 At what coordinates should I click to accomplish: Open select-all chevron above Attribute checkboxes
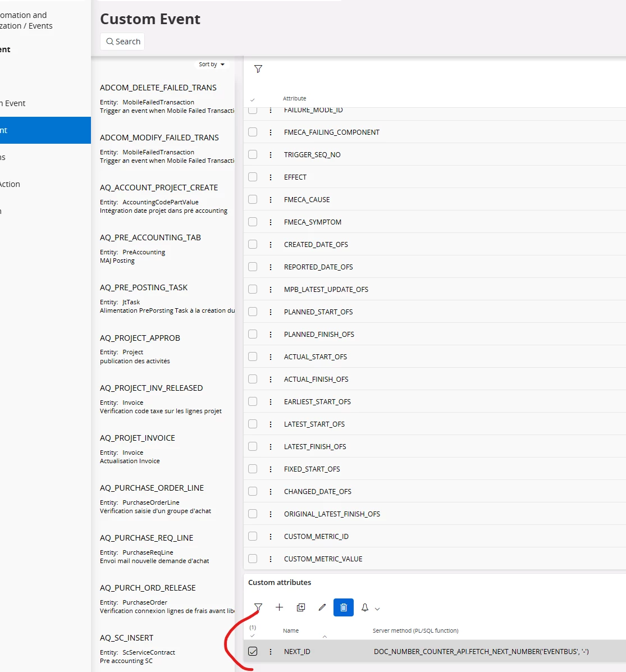pos(253,100)
